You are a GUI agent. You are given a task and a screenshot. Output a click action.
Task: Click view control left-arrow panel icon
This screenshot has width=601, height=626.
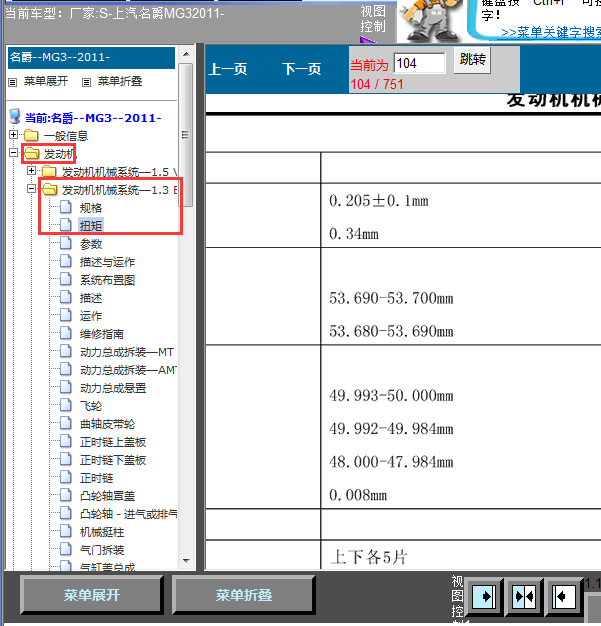pyautogui.click(x=563, y=596)
